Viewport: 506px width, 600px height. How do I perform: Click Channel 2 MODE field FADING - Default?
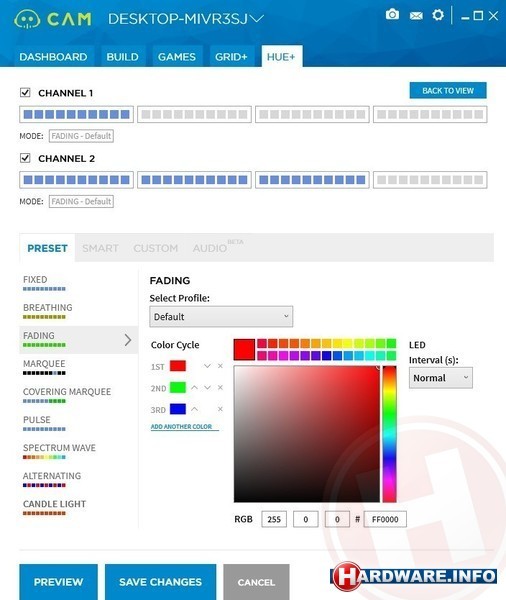coord(81,201)
